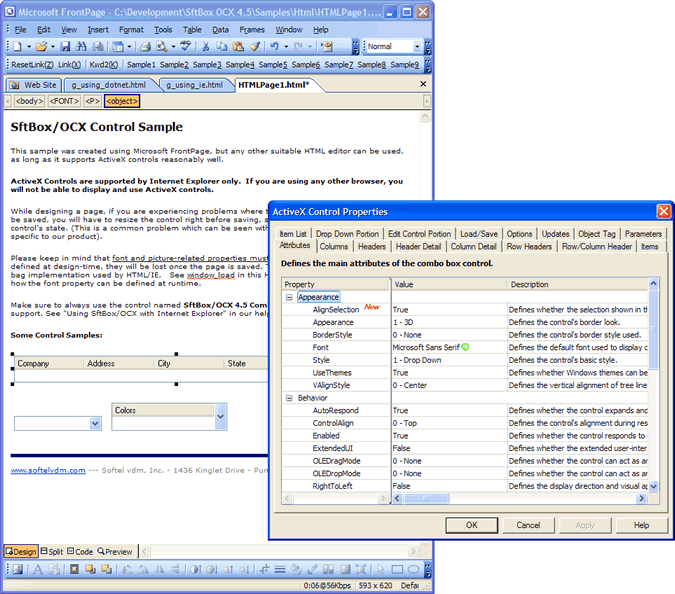Collapse the Appearance property group
The image size is (675, 594).
[x=289, y=297]
